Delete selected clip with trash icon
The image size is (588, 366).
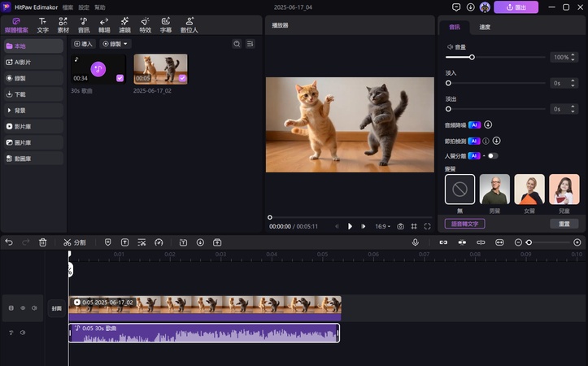pyautogui.click(x=43, y=242)
